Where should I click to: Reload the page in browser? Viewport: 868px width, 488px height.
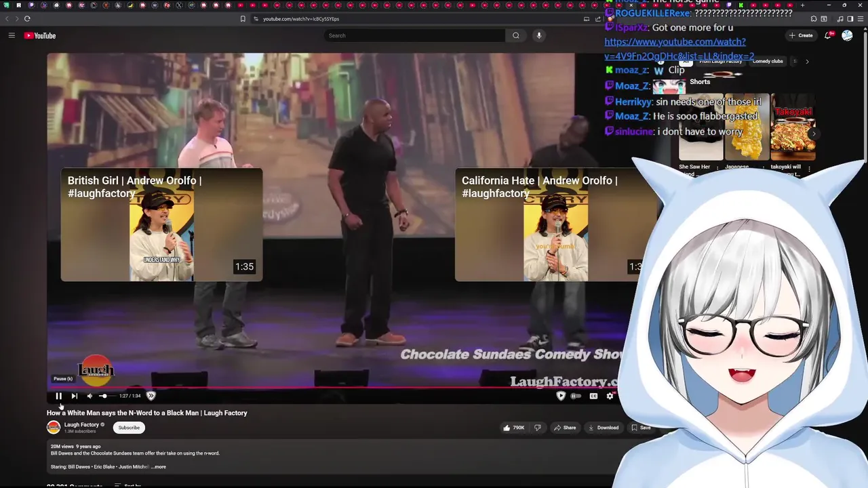click(27, 19)
